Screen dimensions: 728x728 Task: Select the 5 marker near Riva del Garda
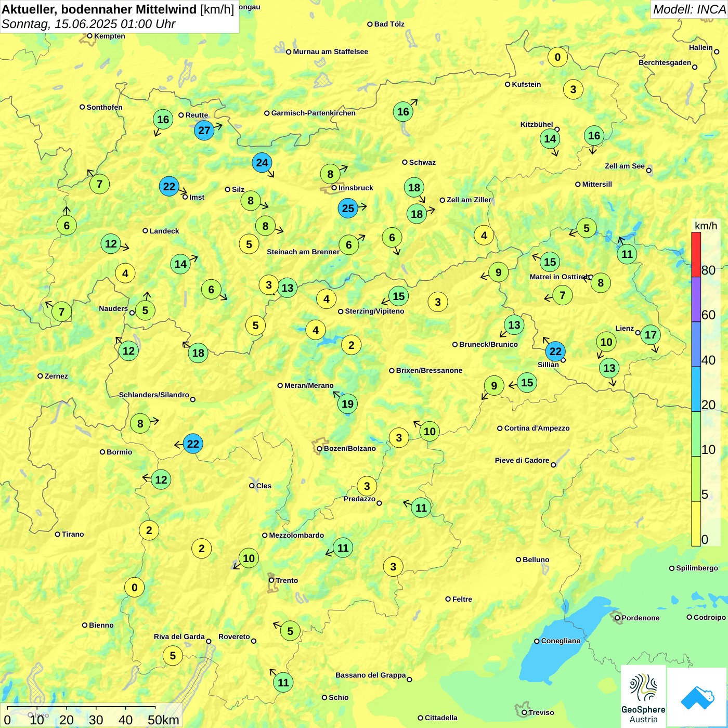pyautogui.click(x=173, y=656)
